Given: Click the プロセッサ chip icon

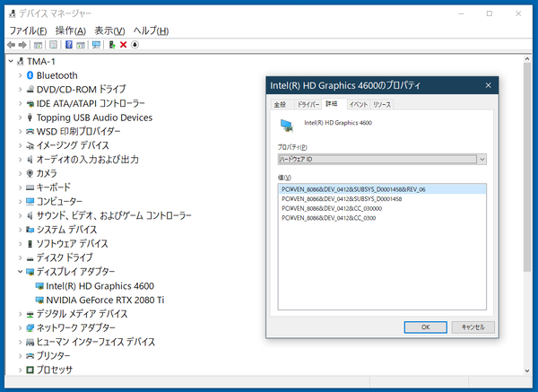Looking at the screenshot, I should [30, 370].
